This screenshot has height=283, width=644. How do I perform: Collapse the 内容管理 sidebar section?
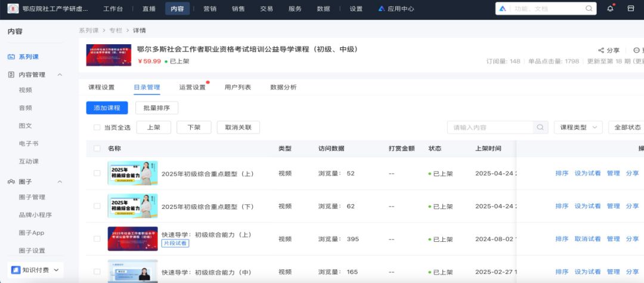click(60, 75)
